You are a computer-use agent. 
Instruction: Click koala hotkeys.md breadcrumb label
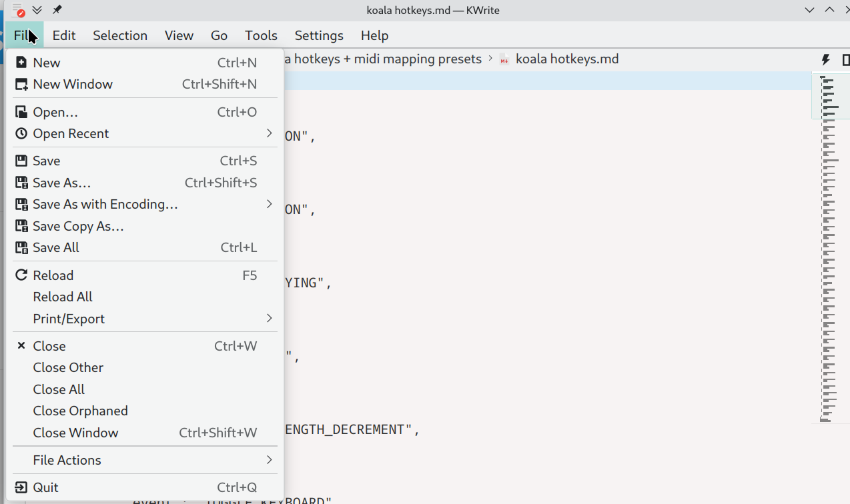click(567, 59)
